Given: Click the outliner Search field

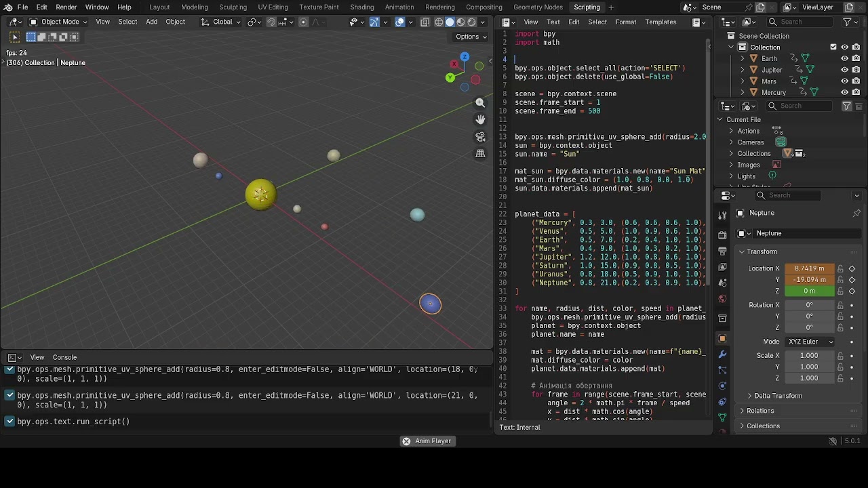Looking at the screenshot, I should [x=802, y=22].
